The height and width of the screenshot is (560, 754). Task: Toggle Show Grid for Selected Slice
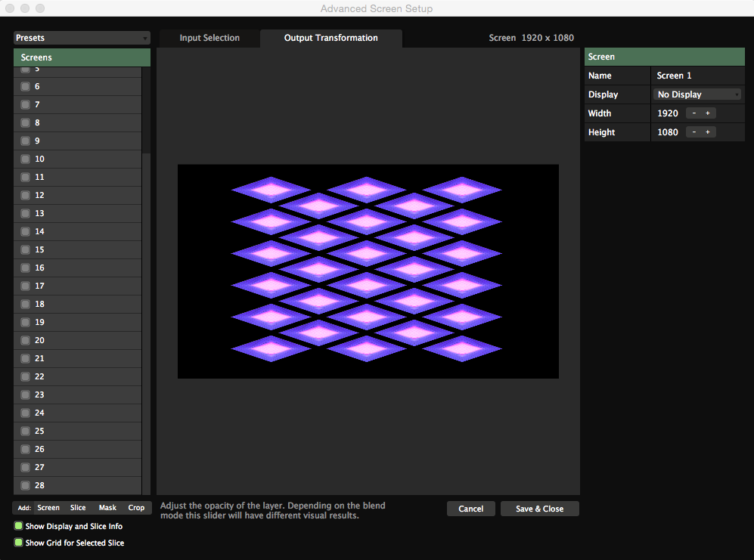(19, 543)
